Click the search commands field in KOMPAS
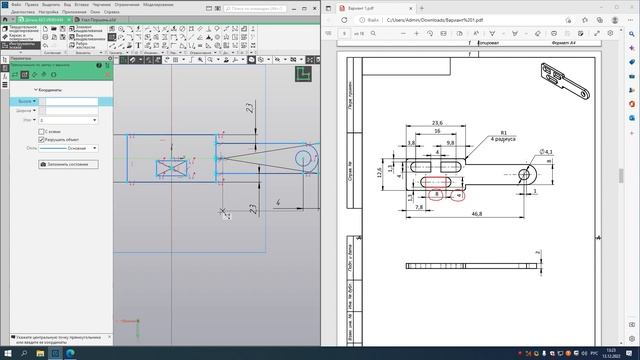 (255, 8)
